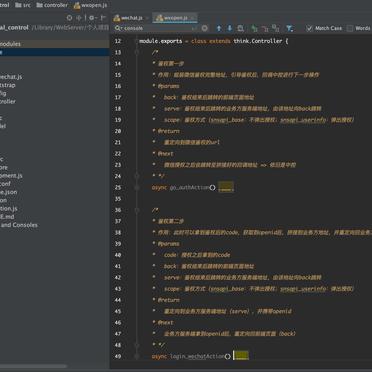Screen dimensions: 372x372
Task: Click the collapse all icon in project panel
Action: point(79,18)
